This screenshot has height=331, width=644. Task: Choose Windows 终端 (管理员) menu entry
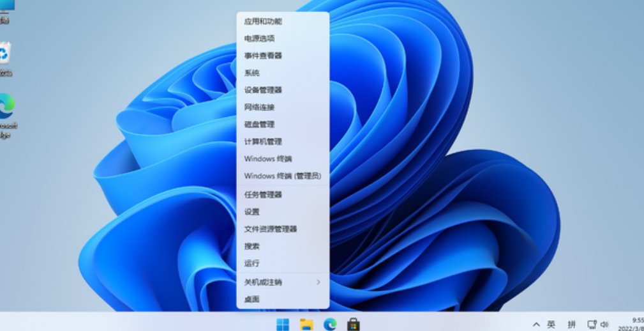[282, 176]
